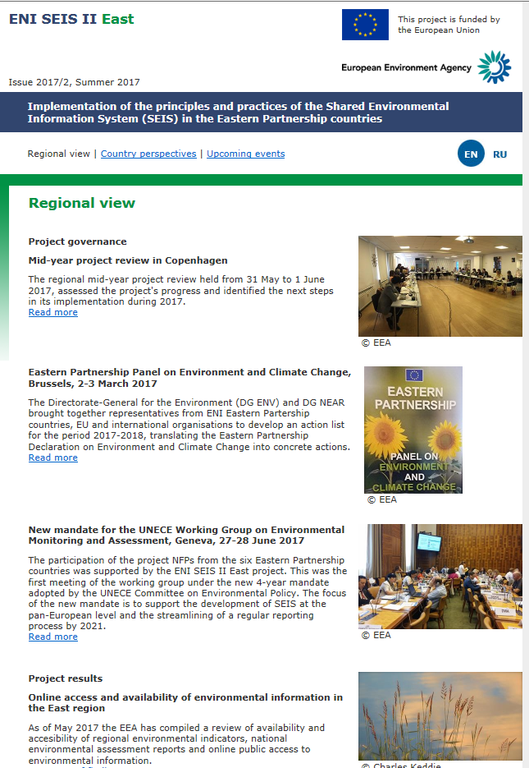Click Mid-year project review in Copenhagen heading
The width and height of the screenshot is (529, 768).
(128, 261)
